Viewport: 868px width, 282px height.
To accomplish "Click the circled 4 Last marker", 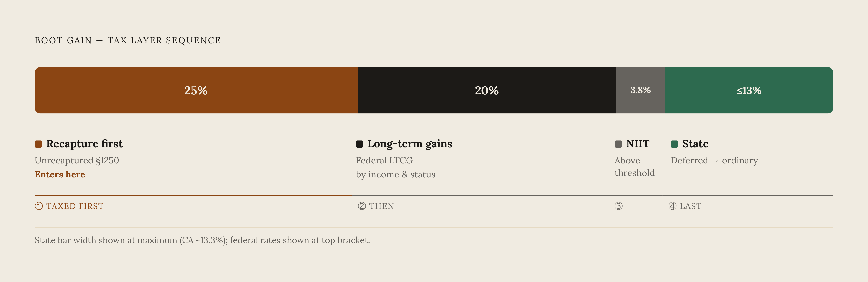I will pyautogui.click(x=685, y=206).
